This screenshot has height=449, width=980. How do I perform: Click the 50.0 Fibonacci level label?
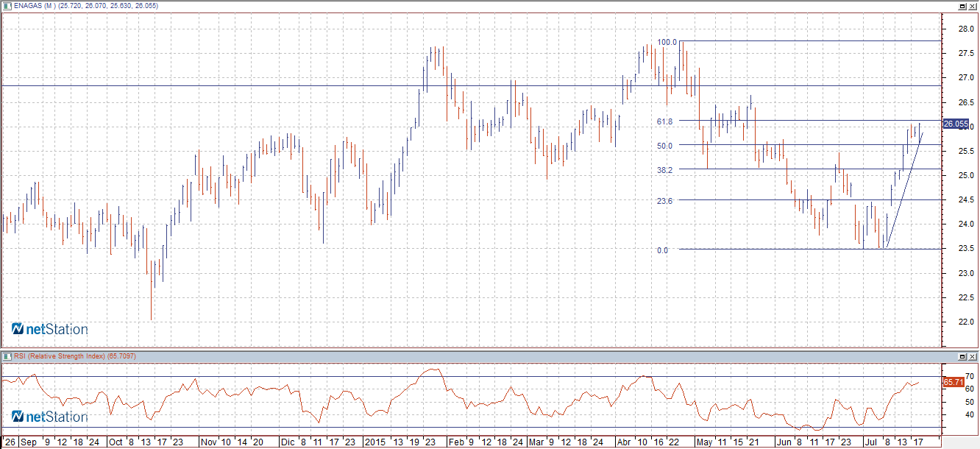[x=664, y=146]
